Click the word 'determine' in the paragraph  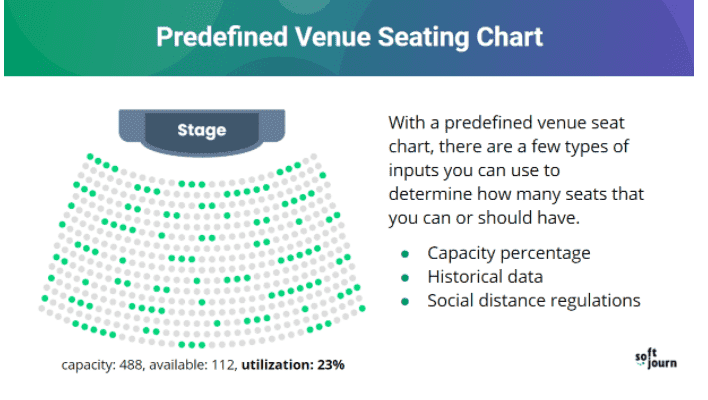click(430, 194)
